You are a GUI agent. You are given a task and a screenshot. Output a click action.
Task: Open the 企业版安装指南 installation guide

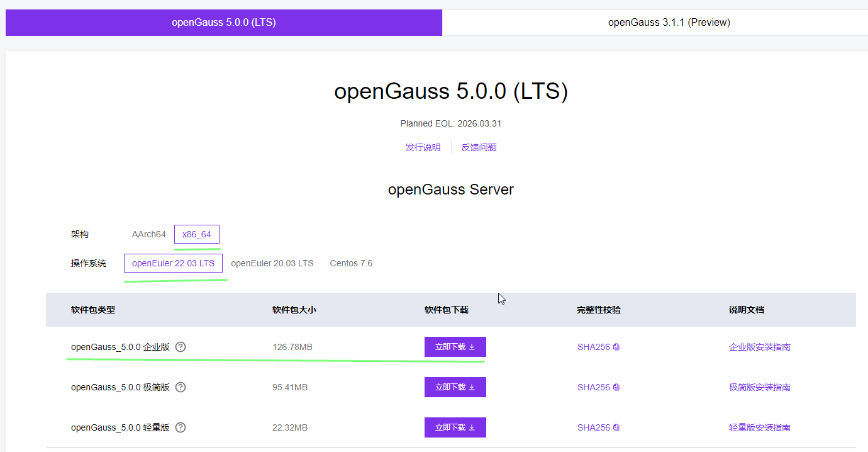[759, 347]
